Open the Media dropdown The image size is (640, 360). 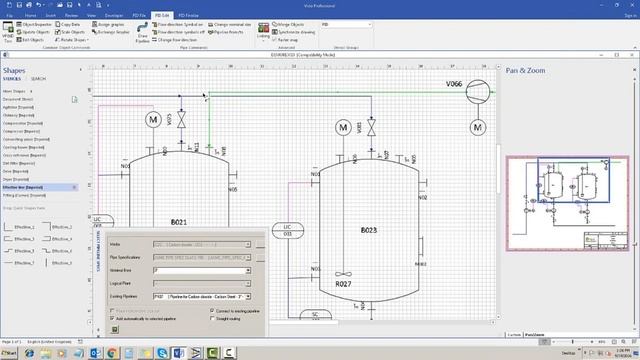[x=248, y=244]
